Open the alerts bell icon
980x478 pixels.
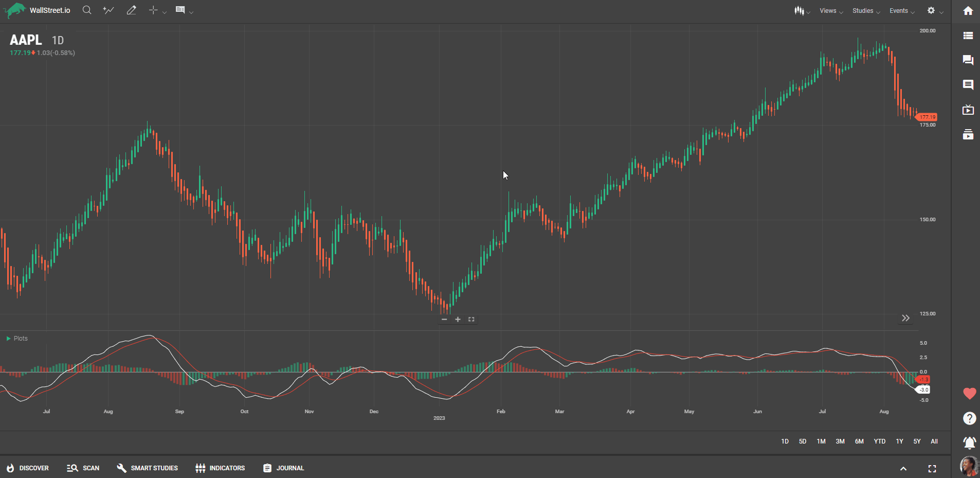click(969, 442)
